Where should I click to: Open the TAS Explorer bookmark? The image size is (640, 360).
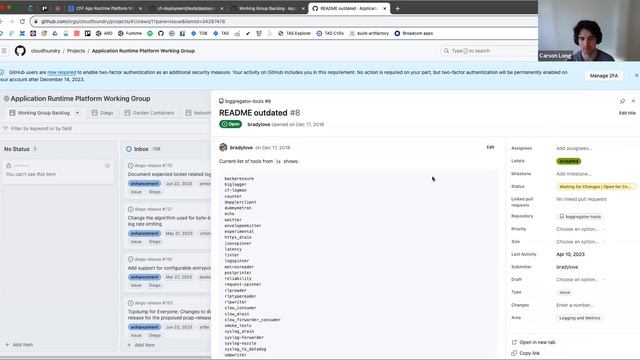[x=294, y=33]
